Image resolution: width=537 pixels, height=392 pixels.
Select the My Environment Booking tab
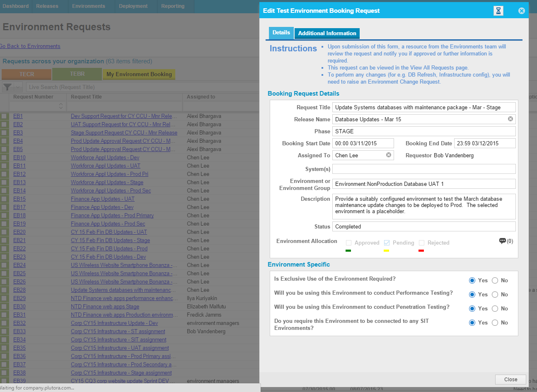tap(139, 74)
